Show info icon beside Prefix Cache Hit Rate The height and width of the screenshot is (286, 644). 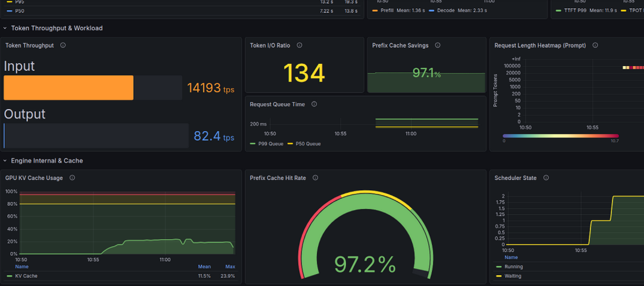pyautogui.click(x=315, y=178)
